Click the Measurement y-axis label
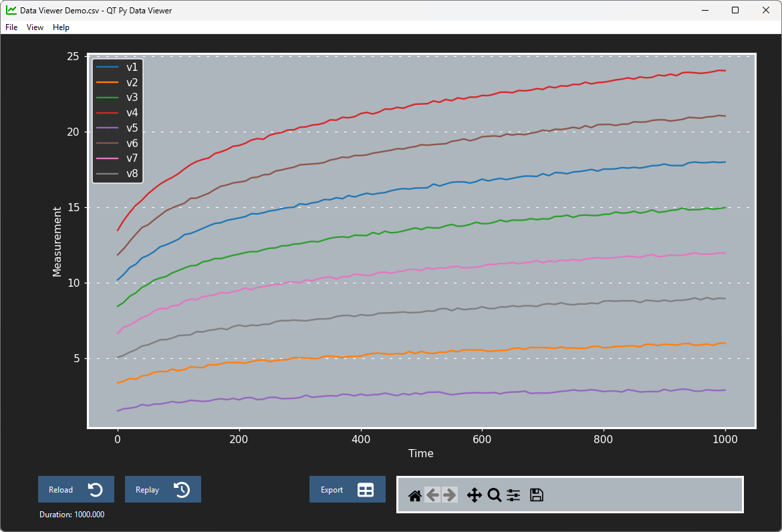Viewport: 782px width, 532px height. click(57, 242)
